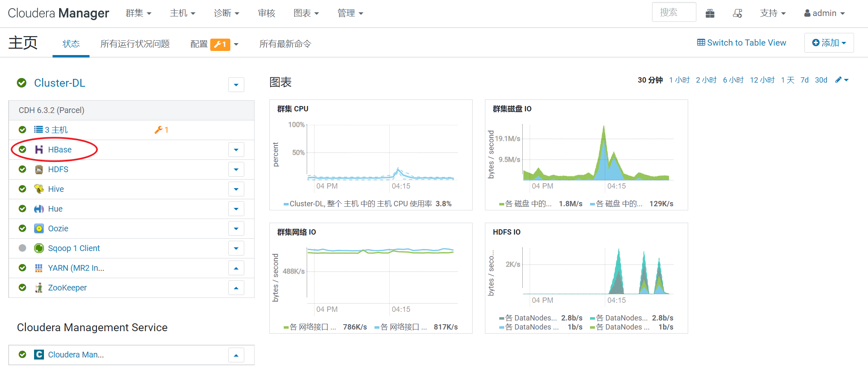
Task: Open running commands icon in top bar
Action: [737, 14]
